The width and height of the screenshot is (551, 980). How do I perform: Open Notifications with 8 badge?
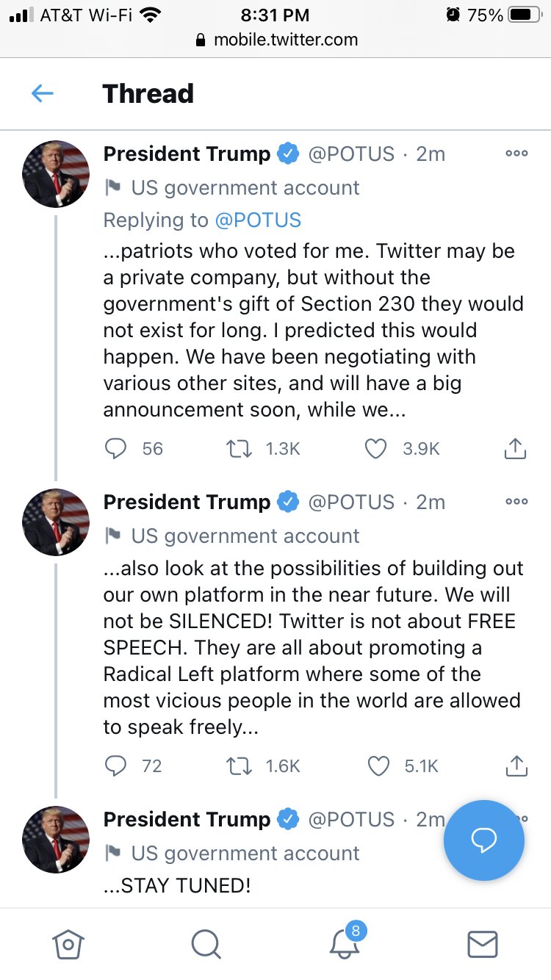pyautogui.click(x=344, y=944)
